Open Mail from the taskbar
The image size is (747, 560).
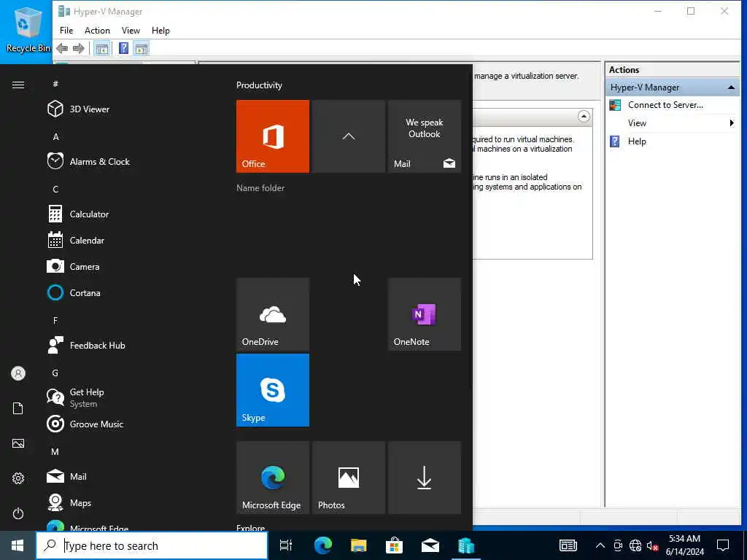430,545
